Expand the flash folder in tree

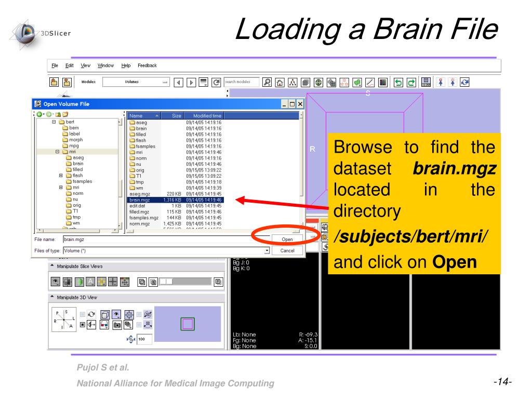pos(61,176)
